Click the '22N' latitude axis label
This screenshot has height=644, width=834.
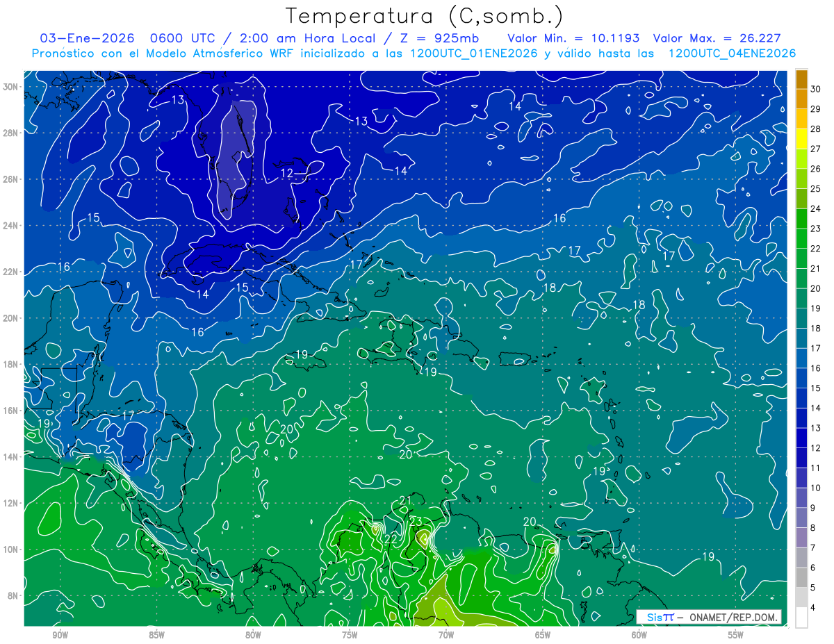(x=10, y=272)
